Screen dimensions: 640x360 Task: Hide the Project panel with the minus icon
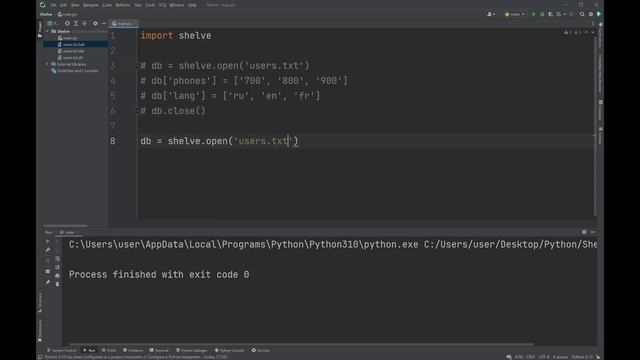tap(104, 24)
